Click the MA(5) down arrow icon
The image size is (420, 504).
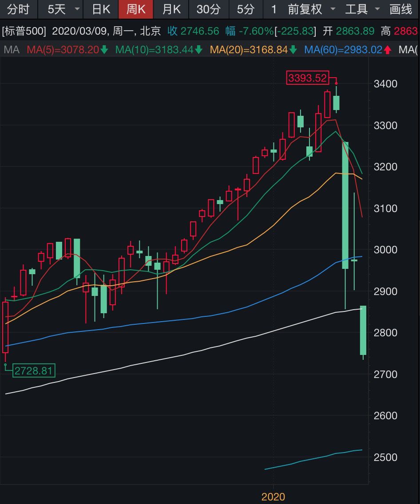[104, 50]
